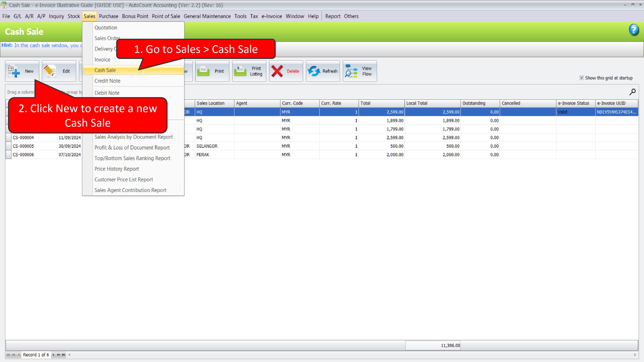Open the G/L menu
This screenshot has width=644, height=362.
17,16
